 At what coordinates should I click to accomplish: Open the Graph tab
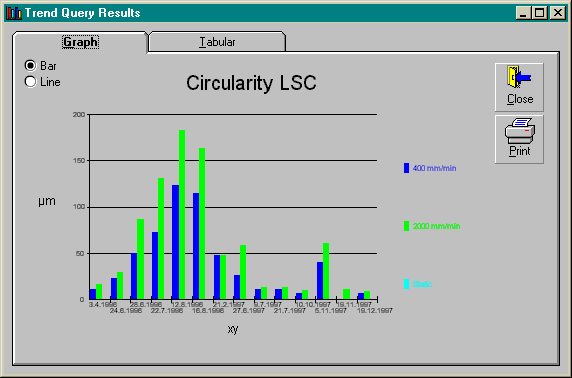click(x=80, y=42)
